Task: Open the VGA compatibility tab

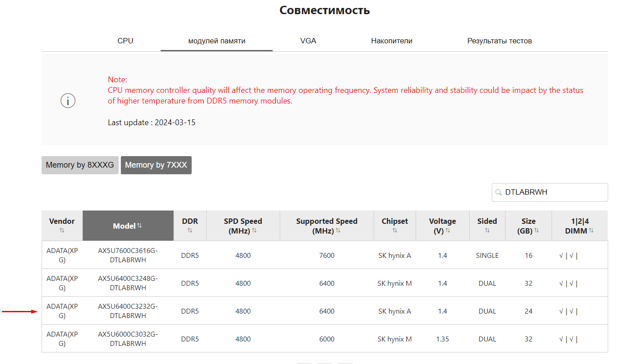Action: [308, 41]
